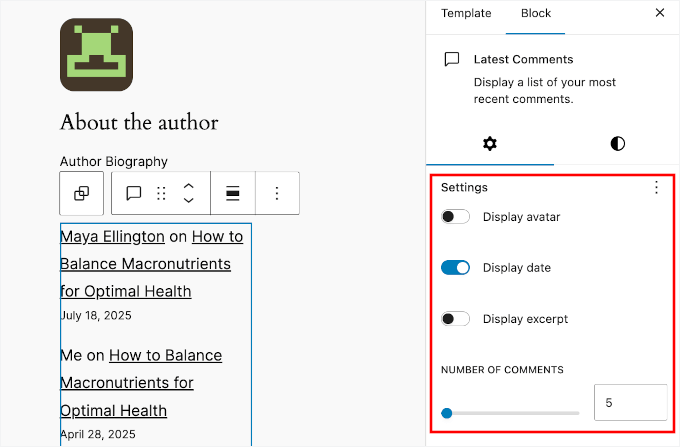Close the settings sidebar panel
The width and height of the screenshot is (680, 447).
tap(659, 13)
